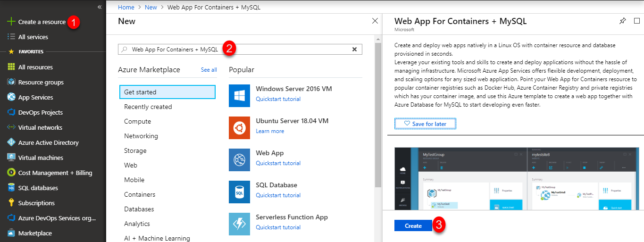Viewport: 644px width, 242px height.
Task: Click the magnifier icon in search box
Action: coord(124,49)
